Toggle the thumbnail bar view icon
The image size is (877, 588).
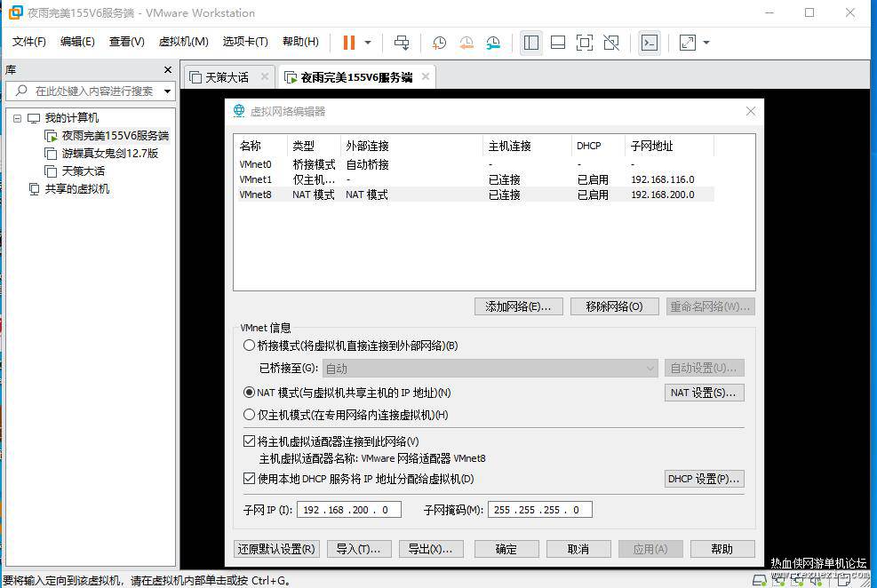[558, 43]
